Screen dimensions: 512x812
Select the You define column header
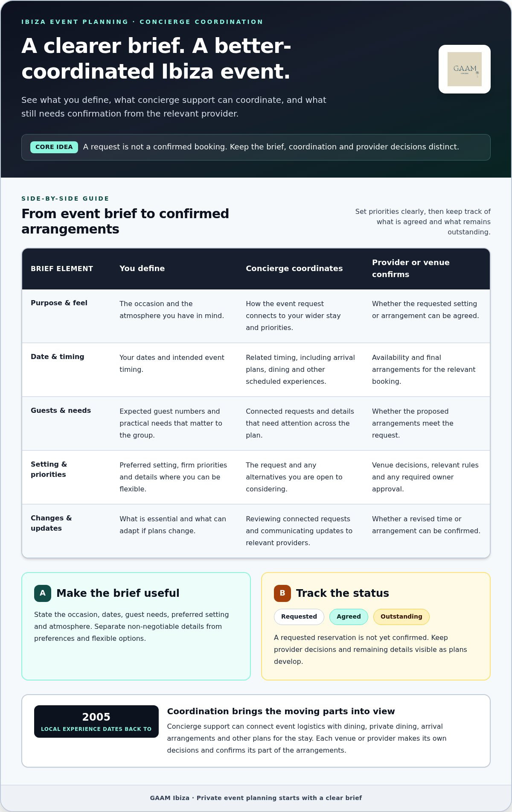coord(142,269)
